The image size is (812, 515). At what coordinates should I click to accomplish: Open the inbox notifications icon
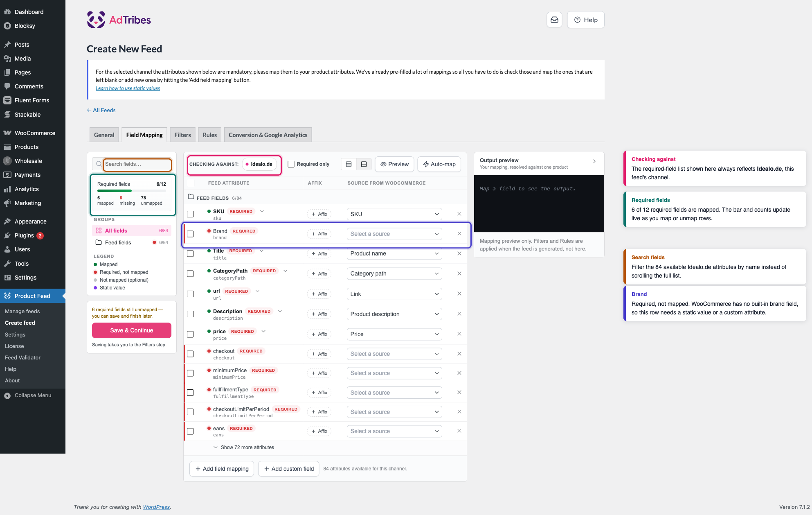[x=554, y=20]
